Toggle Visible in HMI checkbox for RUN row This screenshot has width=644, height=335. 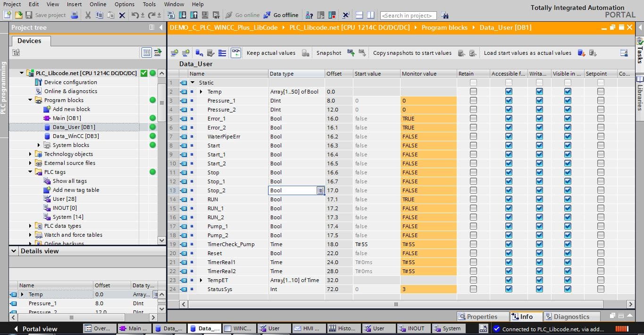click(568, 199)
